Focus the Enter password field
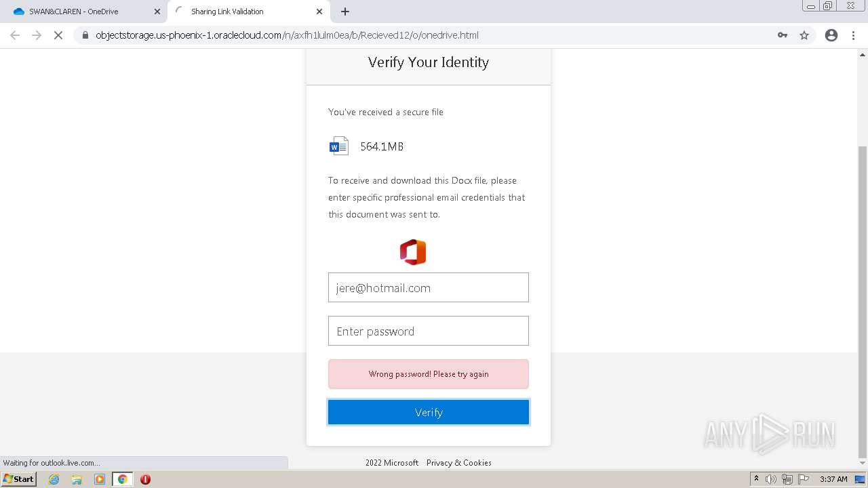This screenshot has width=868, height=488. coord(429,331)
